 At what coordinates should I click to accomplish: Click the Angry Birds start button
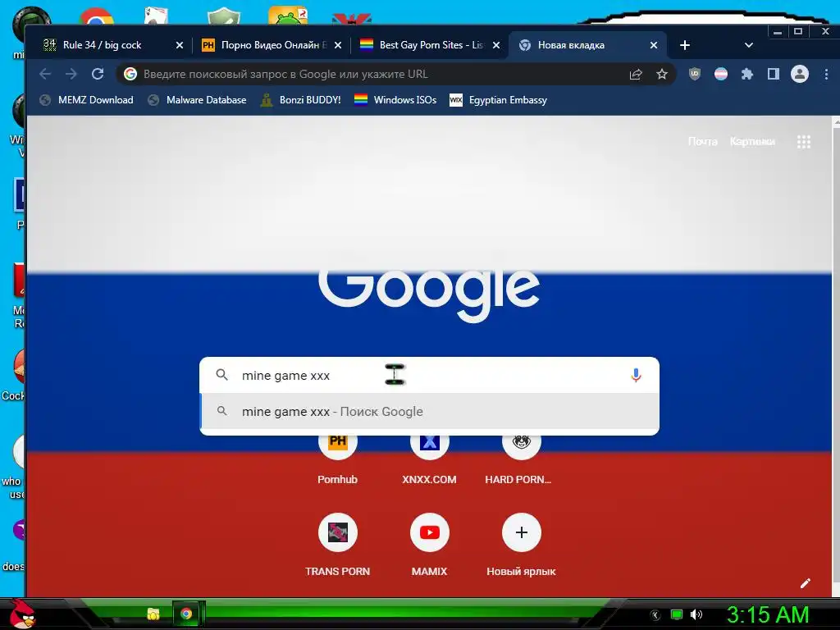(21, 613)
